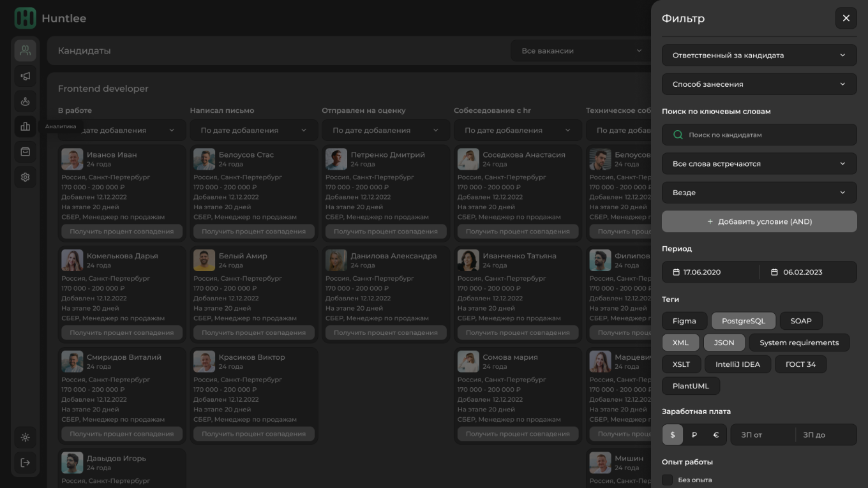The image size is (868, 488).
Task: Open the Аналитика bar chart icon
Action: [x=26, y=126]
